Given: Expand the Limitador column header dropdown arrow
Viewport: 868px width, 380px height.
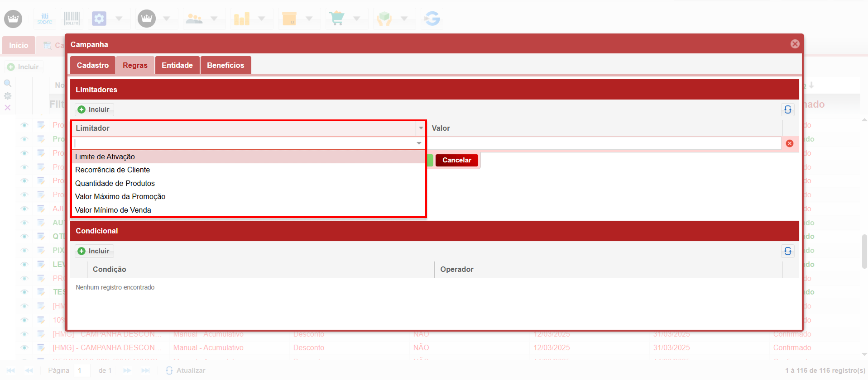Looking at the screenshot, I should pyautogui.click(x=421, y=128).
